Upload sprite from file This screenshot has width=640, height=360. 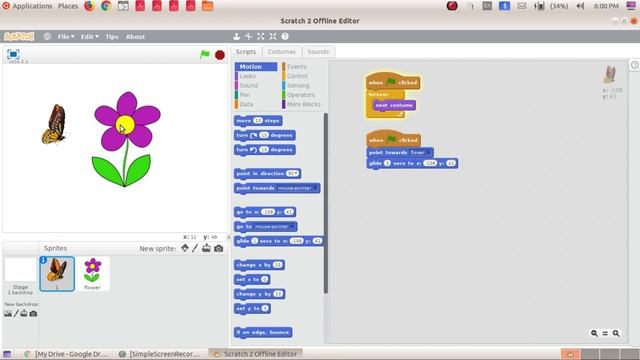click(207, 248)
